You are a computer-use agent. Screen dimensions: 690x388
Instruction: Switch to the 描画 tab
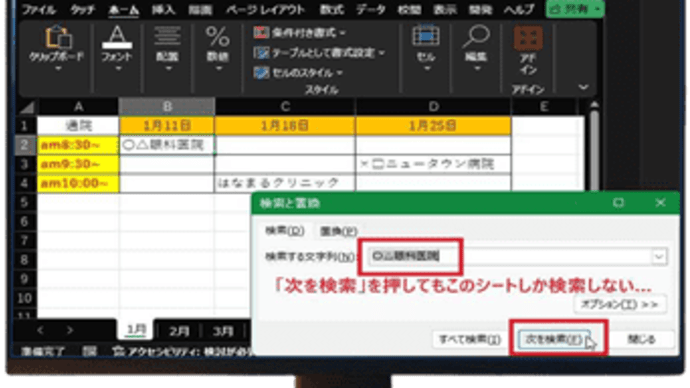click(200, 9)
